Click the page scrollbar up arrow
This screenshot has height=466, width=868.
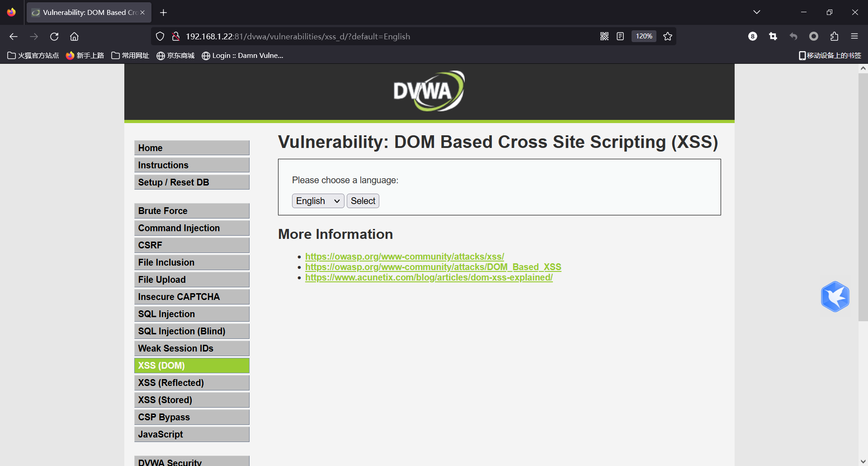863,69
